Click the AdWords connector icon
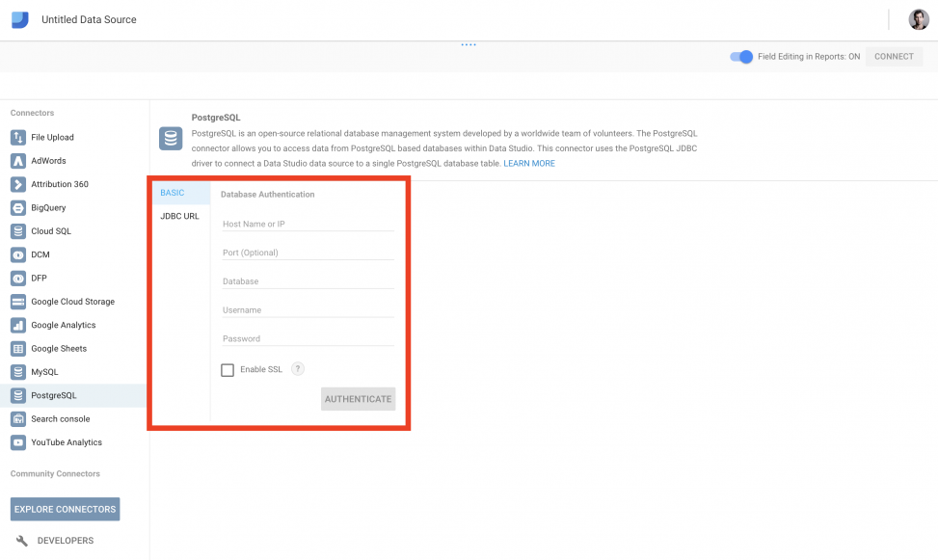The height and width of the screenshot is (560, 938). point(18,161)
